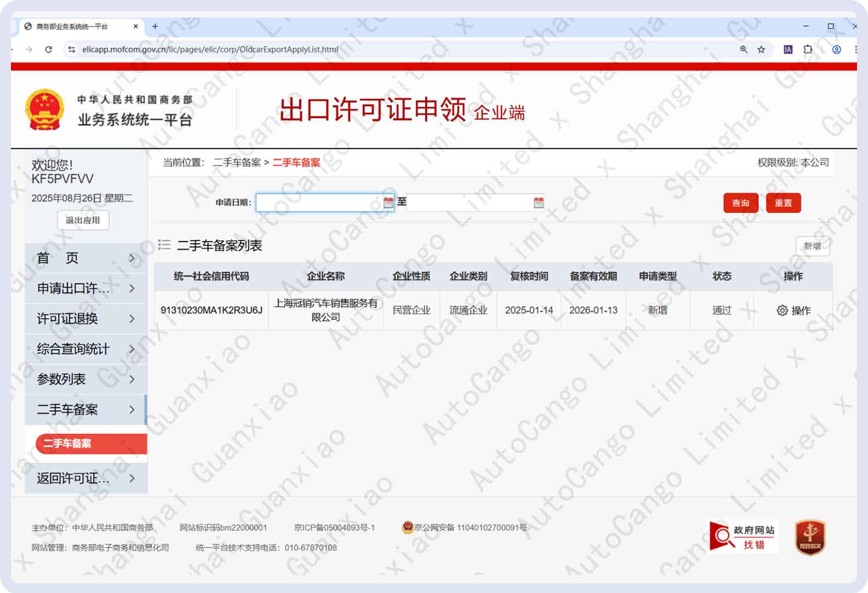Click the 流通企业 cell

pyautogui.click(x=469, y=310)
